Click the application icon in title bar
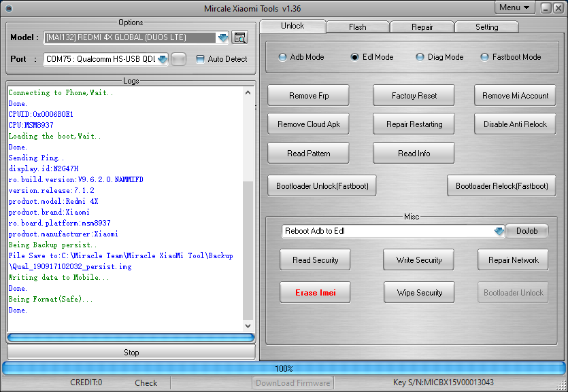 tap(9, 8)
